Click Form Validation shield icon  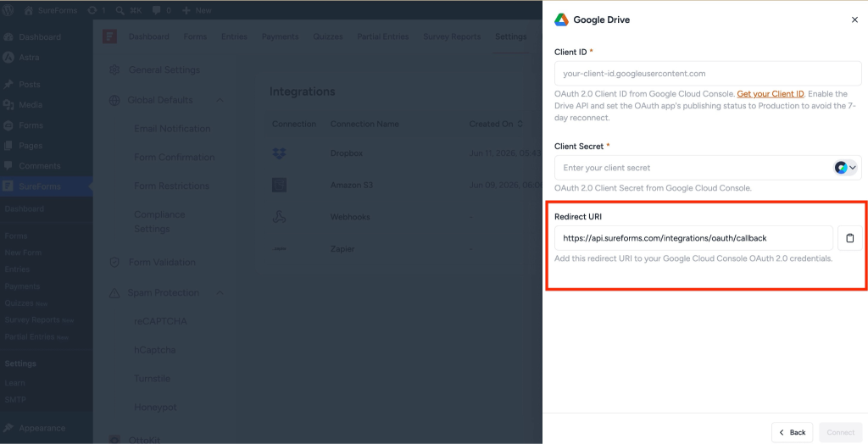click(x=114, y=263)
